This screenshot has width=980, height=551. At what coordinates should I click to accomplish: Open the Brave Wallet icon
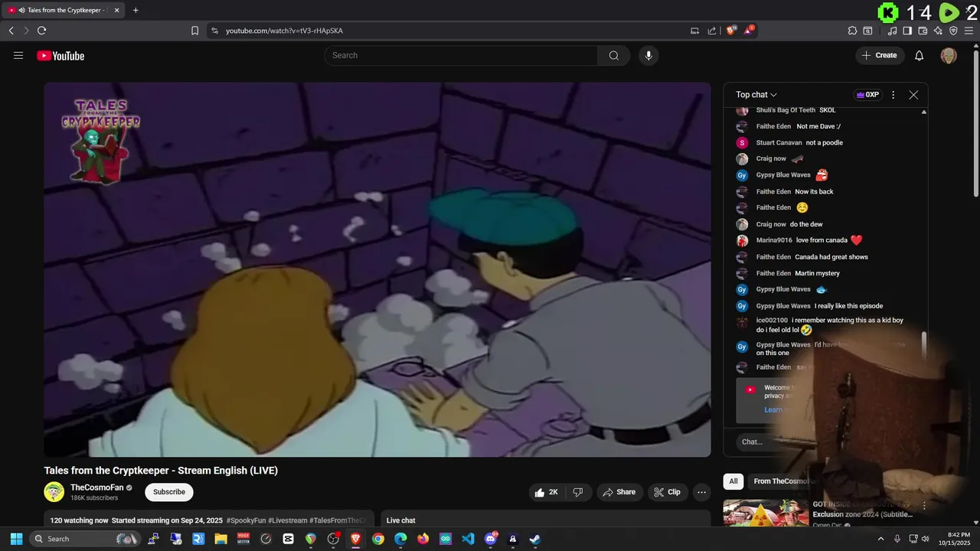[x=923, y=31]
